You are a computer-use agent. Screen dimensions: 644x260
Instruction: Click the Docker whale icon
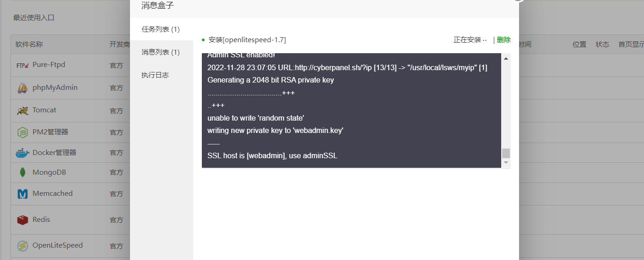pos(22,153)
